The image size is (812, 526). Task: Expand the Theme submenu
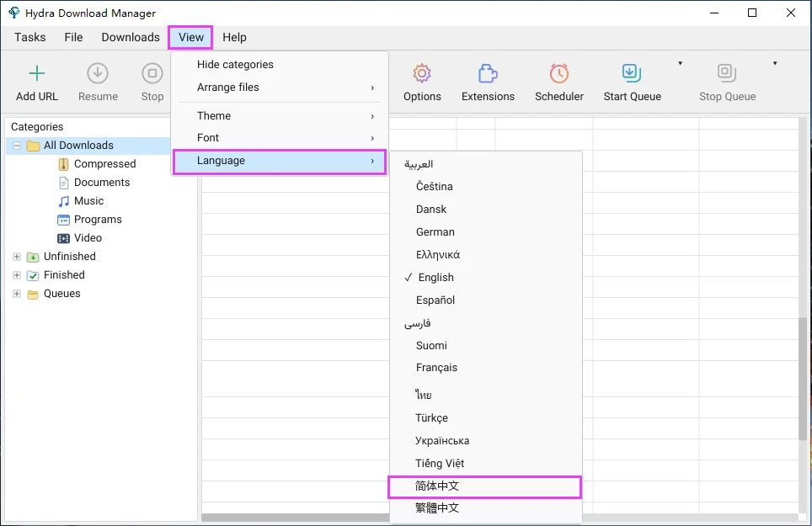[280, 116]
